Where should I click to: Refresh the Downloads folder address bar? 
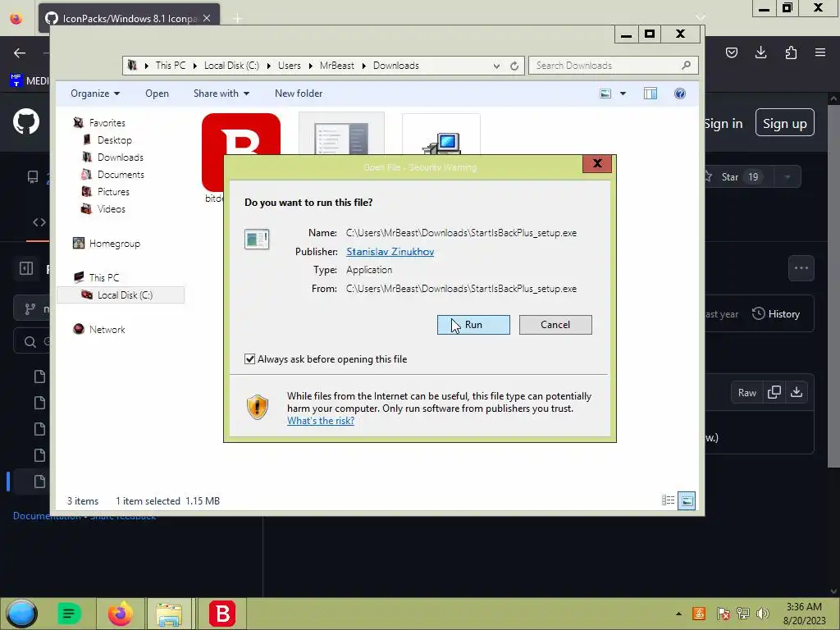click(514, 66)
